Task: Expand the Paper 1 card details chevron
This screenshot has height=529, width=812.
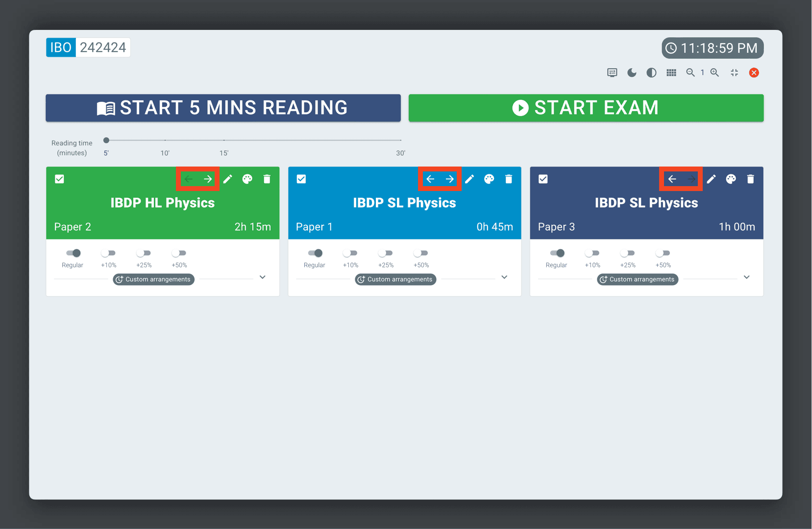Action: click(x=504, y=277)
